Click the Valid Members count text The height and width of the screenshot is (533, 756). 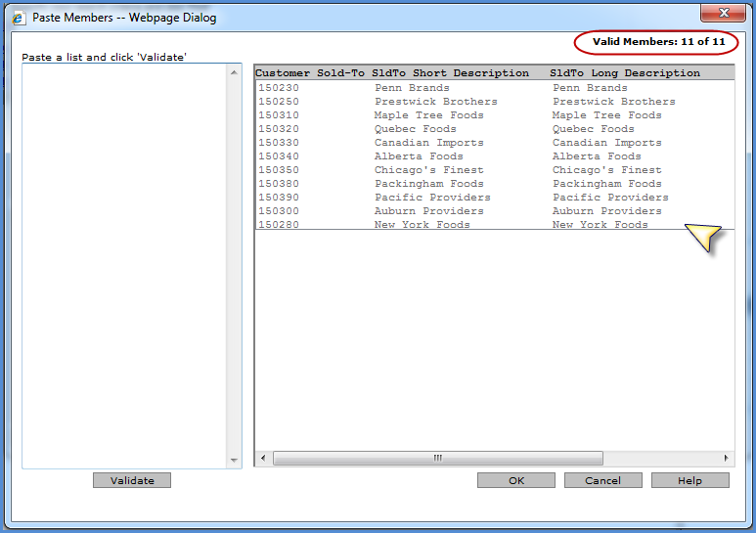[x=658, y=42]
